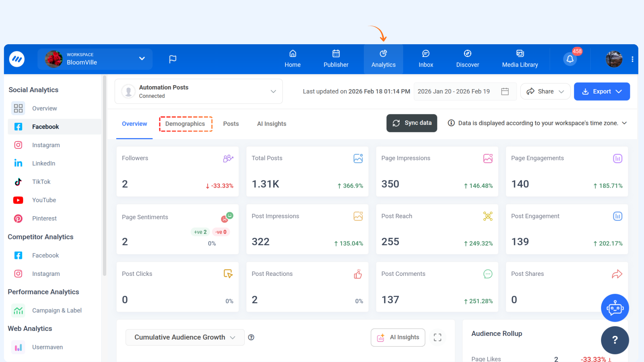Click calendar icon in date range
The width and height of the screenshot is (644, 362).
pyautogui.click(x=505, y=92)
